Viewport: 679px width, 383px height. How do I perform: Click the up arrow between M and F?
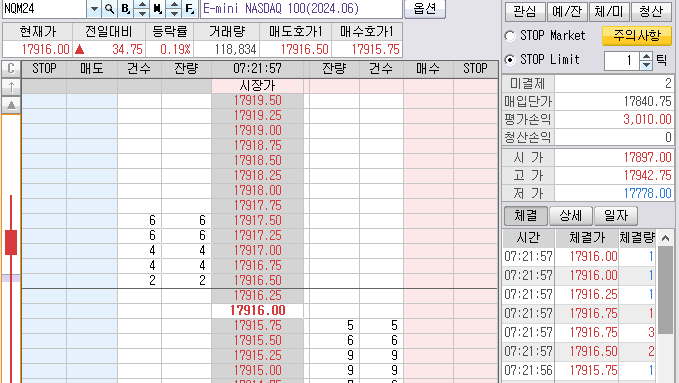tap(174, 4)
